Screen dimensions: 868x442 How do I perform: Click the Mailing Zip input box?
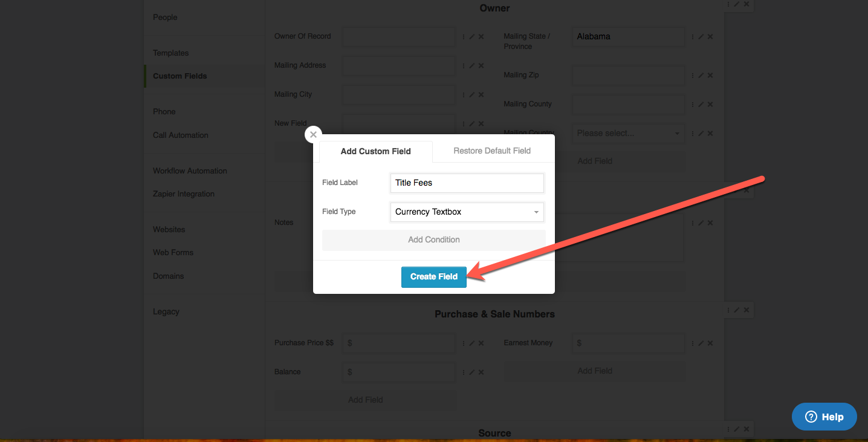[x=628, y=76]
